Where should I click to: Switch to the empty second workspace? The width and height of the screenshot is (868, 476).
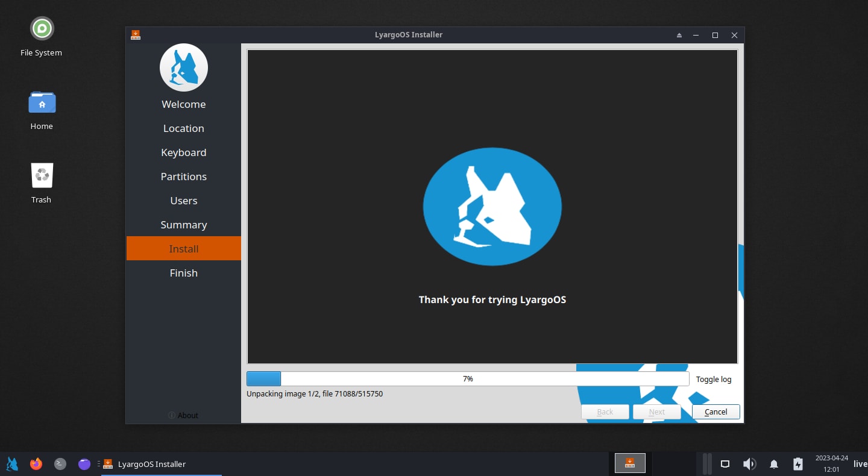pos(674,463)
